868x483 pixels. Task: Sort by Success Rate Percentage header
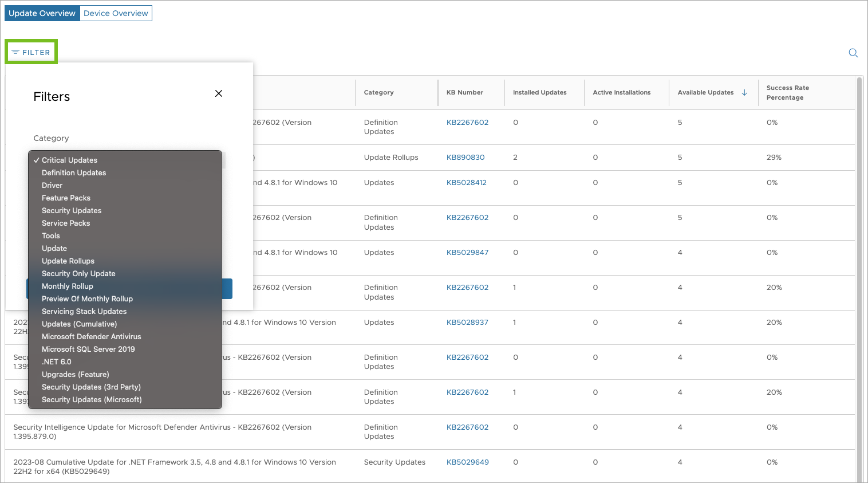point(788,93)
